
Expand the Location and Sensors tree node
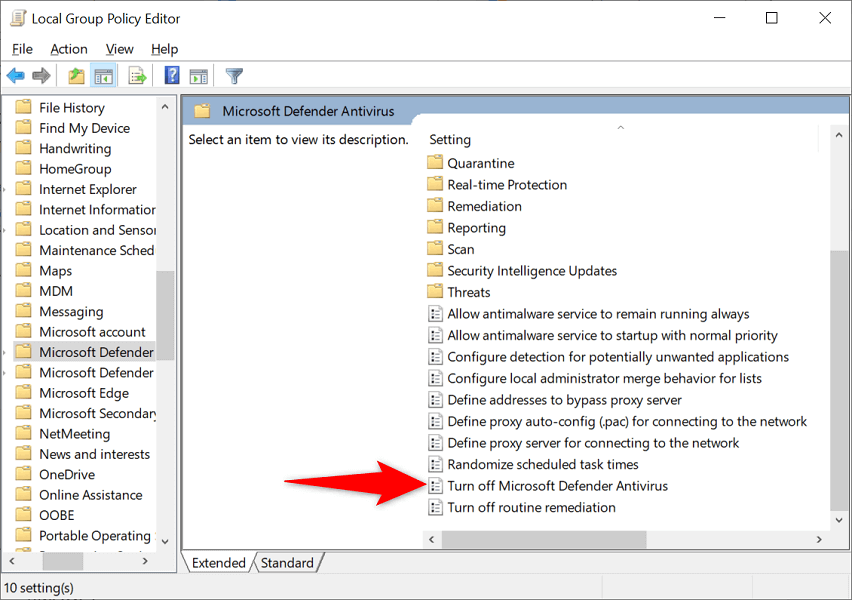[x=4, y=230]
